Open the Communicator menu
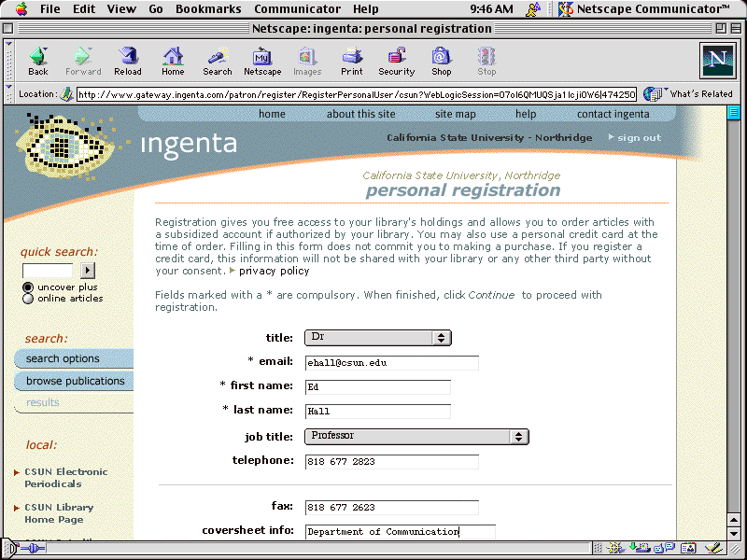The image size is (747, 560). 297,8
